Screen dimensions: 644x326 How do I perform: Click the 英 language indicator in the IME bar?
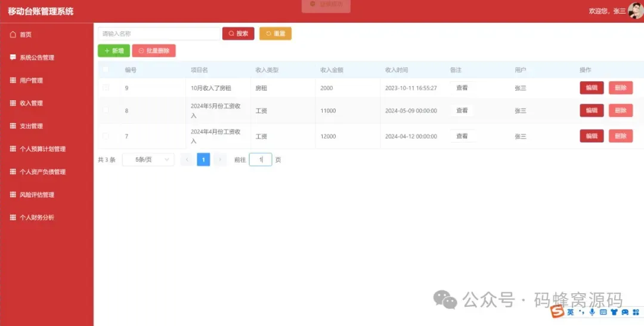pos(571,312)
